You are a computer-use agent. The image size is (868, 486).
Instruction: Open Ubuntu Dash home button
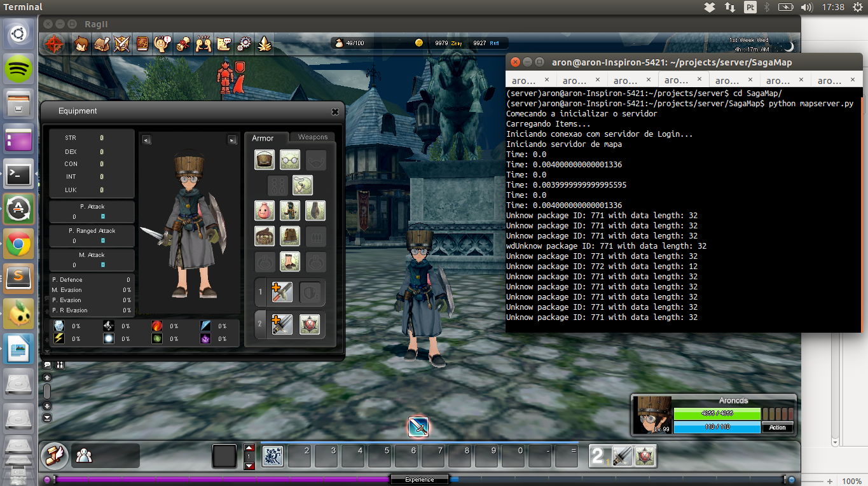(18, 33)
